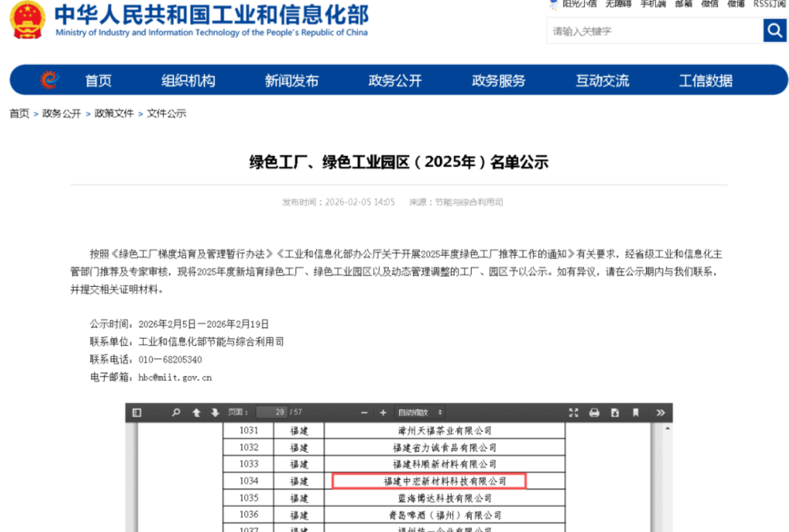789x532 pixels.
Task: Switch PDF to presentation fullscreen mode
Action: click(573, 412)
